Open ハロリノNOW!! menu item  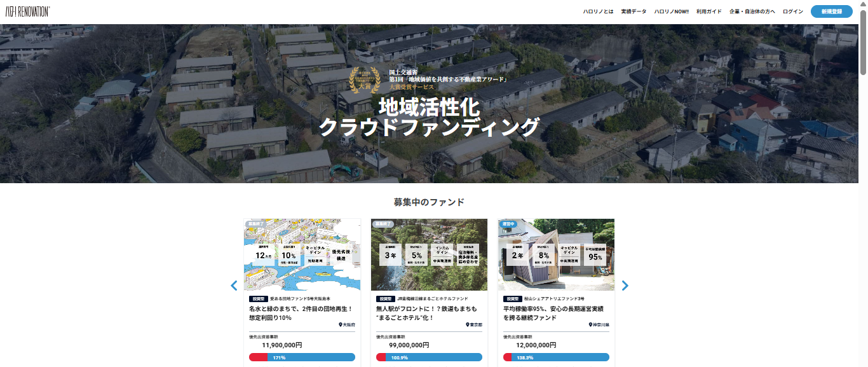point(672,11)
